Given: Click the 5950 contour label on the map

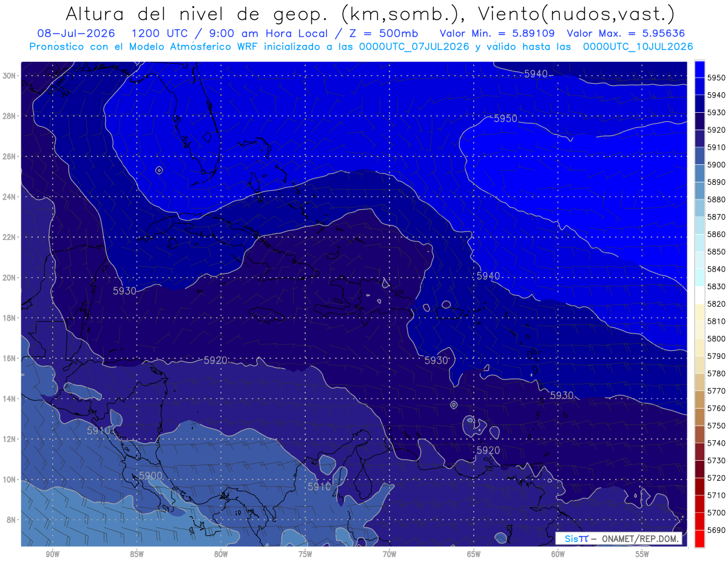Looking at the screenshot, I should (505, 119).
